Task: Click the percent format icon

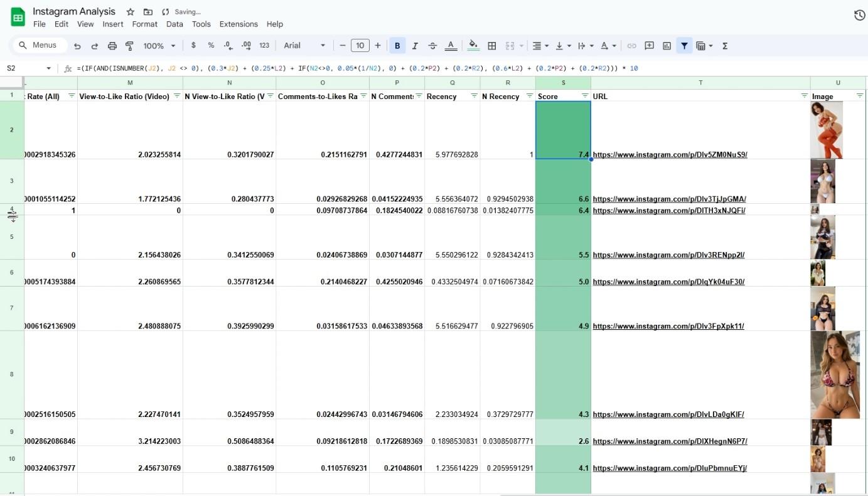Action: click(x=211, y=45)
